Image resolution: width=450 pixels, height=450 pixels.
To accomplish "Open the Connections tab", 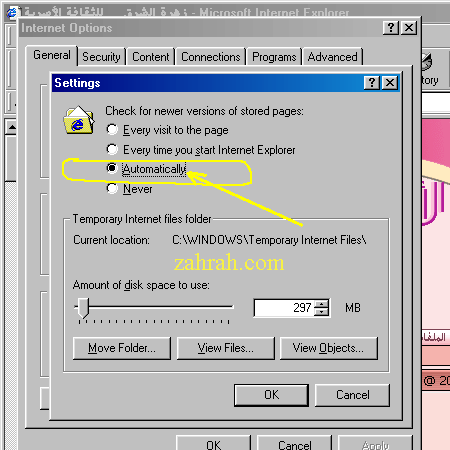I will tap(211, 57).
